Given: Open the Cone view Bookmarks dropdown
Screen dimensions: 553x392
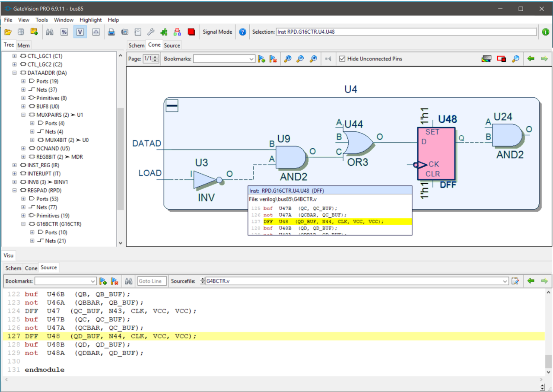Looking at the screenshot, I should (251, 59).
